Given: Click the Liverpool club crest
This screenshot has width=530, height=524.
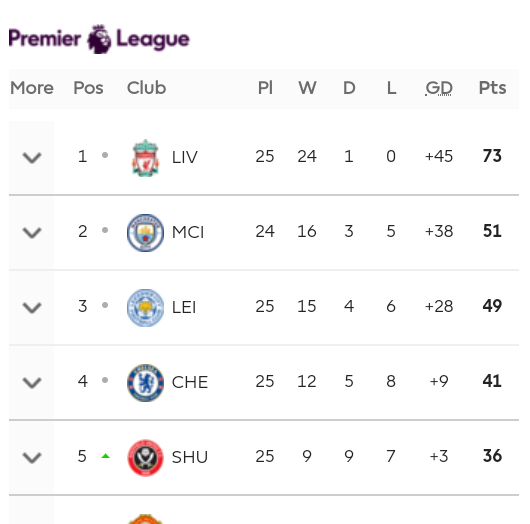Looking at the screenshot, I should click(x=145, y=158).
